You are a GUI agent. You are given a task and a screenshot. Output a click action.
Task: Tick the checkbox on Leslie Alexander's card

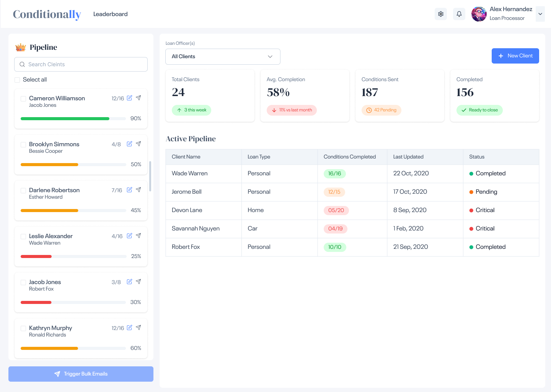coord(23,236)
